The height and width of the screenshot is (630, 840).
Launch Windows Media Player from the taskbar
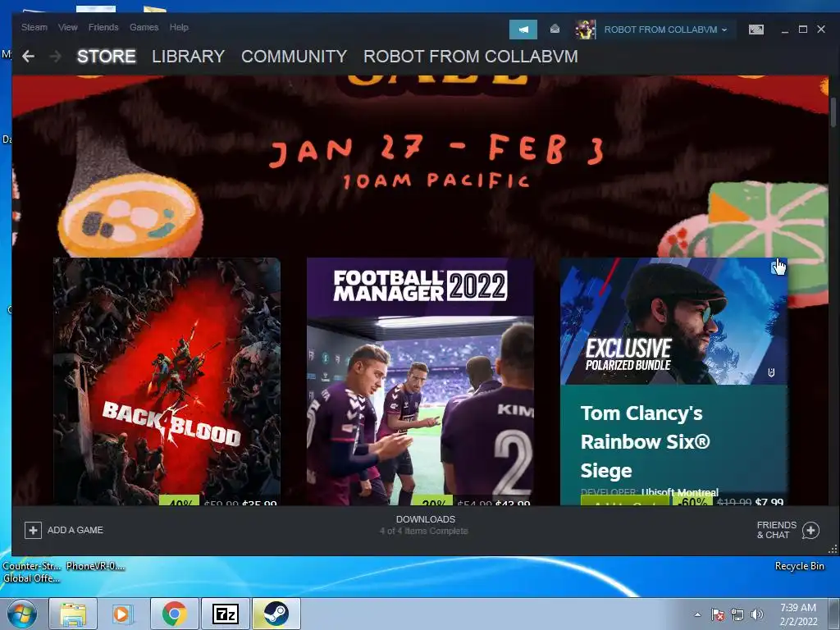click(121, 614)
